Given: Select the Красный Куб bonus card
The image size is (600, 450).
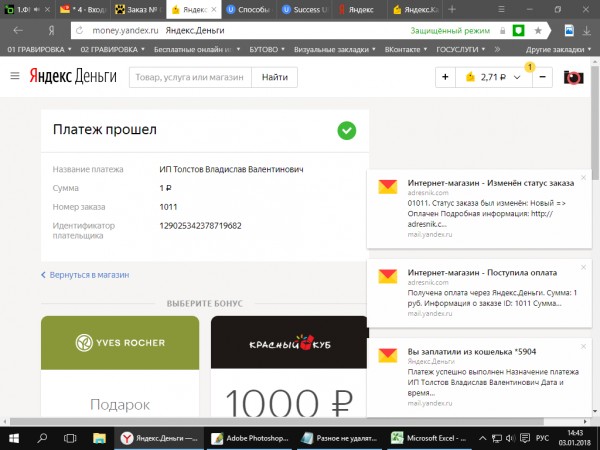Looking at the screenshot, I should tap(289, 366).
